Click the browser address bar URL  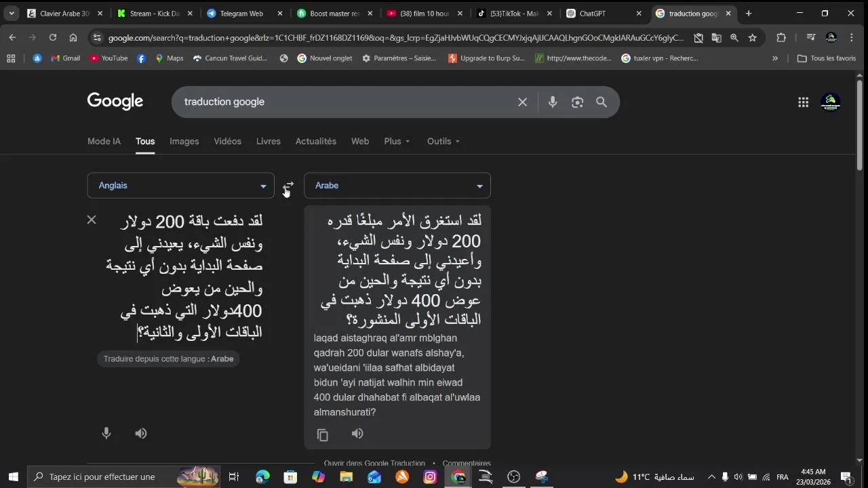[x=396, y=38]
